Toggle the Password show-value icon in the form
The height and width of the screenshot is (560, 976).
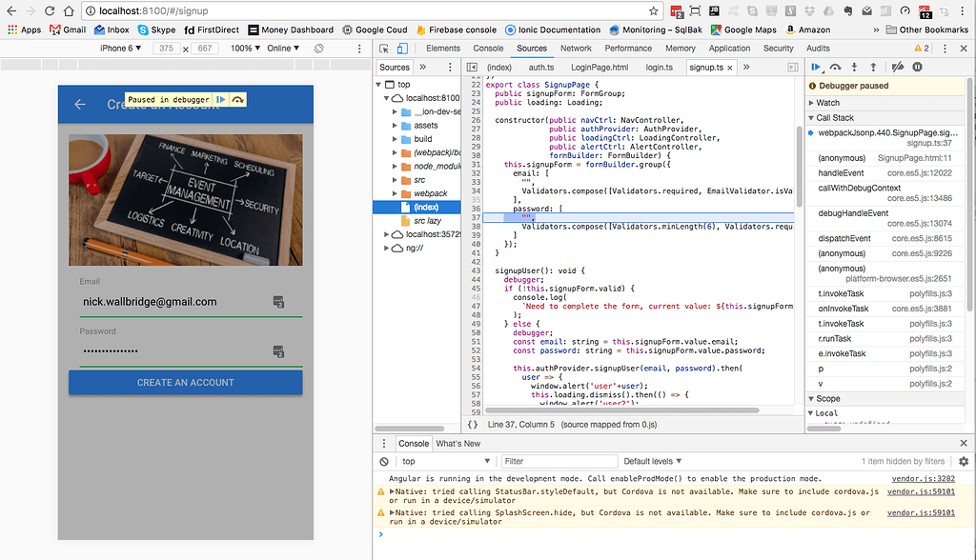[x=277, y=351]
